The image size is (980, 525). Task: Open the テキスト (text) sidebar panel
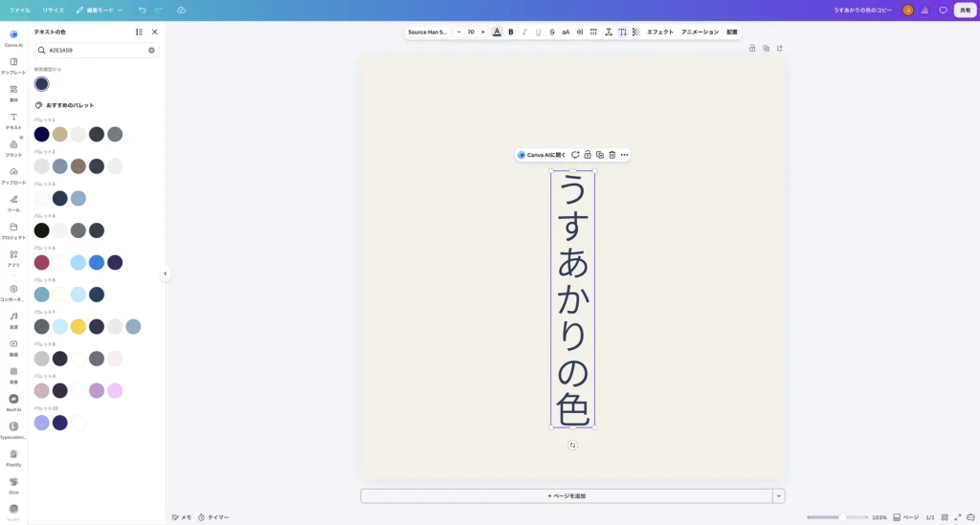click(x=13, y=120)
